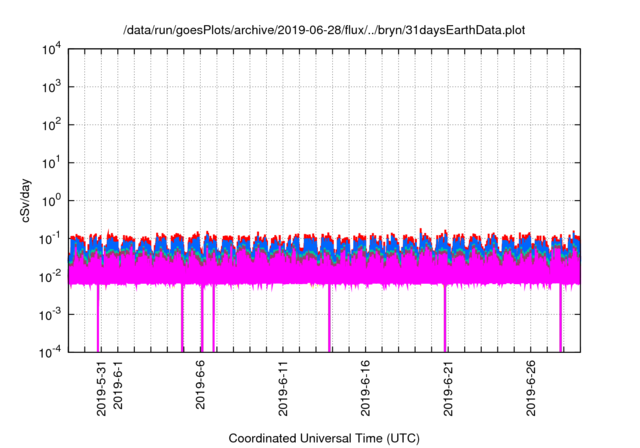Click the 2019-5-31 date label
The width and height of the screenshot is (640, 448).
[x=101, y=388]
